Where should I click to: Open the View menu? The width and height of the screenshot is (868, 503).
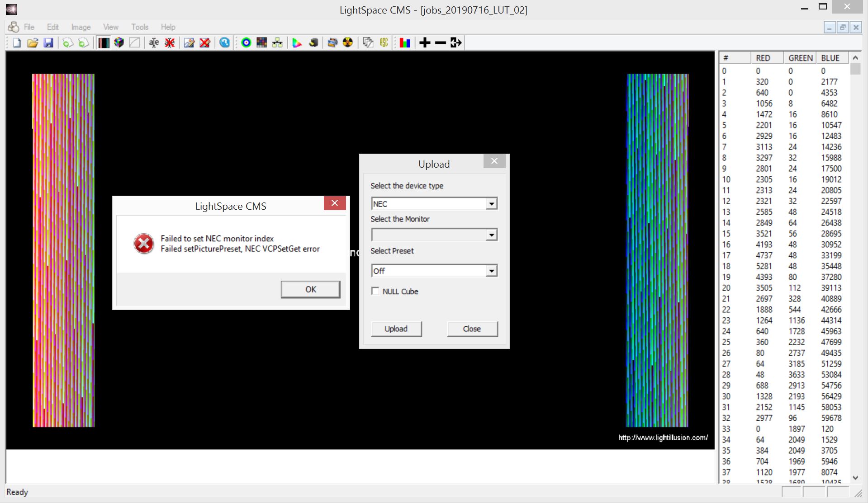click(111, 27)
